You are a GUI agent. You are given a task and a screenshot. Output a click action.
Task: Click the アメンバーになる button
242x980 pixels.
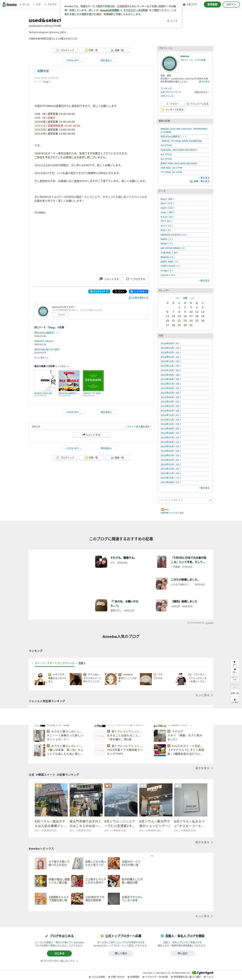pyautogui.click(x=197, y=104)
